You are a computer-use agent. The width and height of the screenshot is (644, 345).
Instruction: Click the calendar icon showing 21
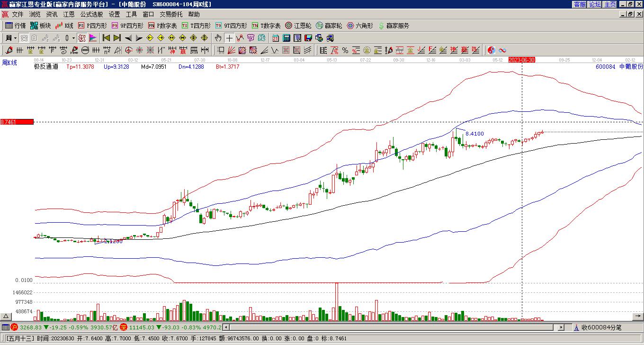pos(276,38)
